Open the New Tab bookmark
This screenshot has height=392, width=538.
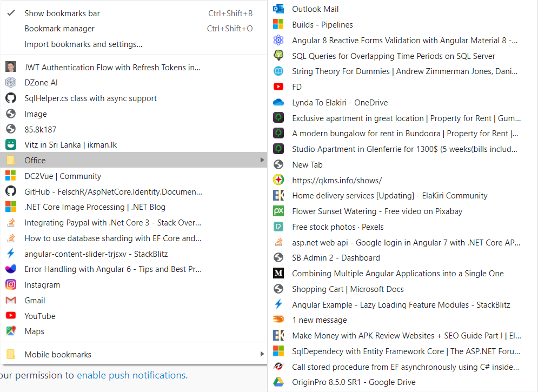(403, 164)
